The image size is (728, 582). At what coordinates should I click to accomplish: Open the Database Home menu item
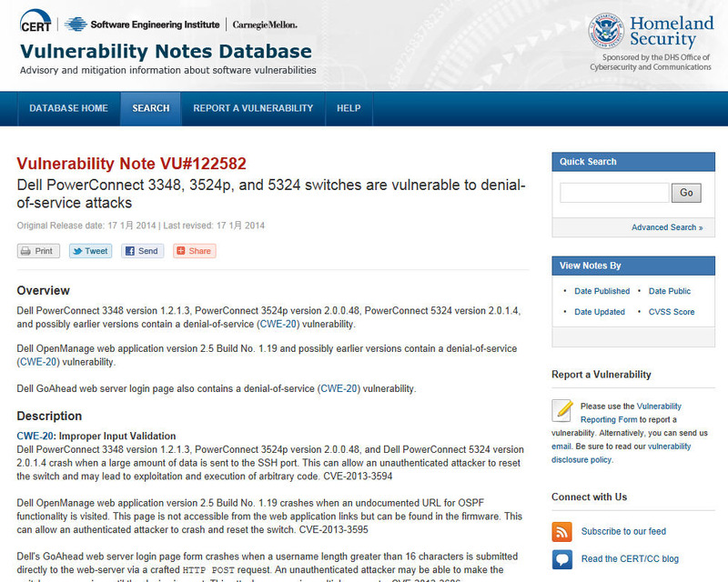[x=68, y=108]
